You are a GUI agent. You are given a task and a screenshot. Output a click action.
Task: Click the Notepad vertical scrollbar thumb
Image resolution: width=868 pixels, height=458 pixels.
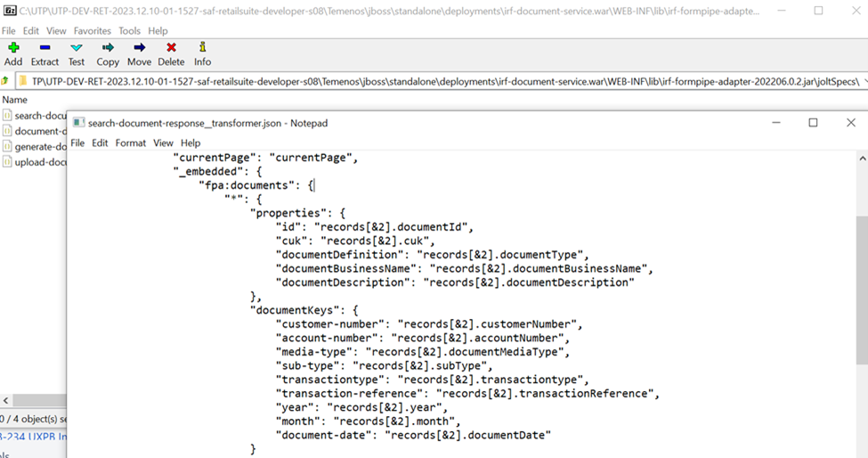point(862,290)
